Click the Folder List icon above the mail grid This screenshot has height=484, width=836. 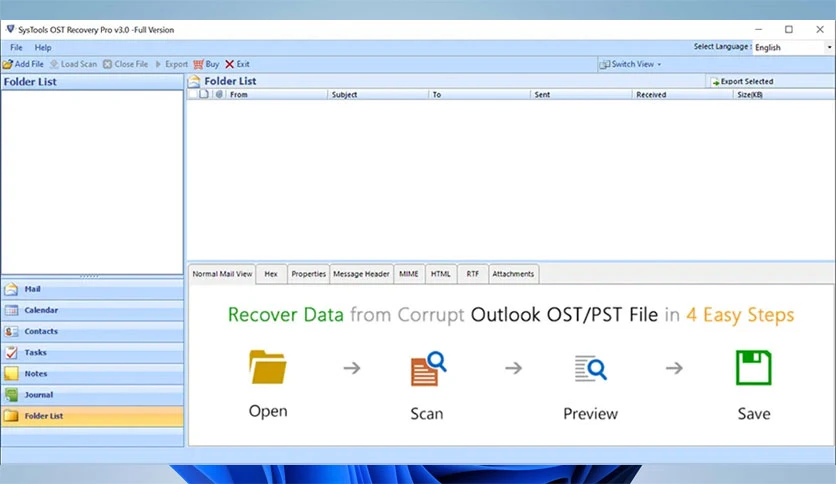[194, 81]
